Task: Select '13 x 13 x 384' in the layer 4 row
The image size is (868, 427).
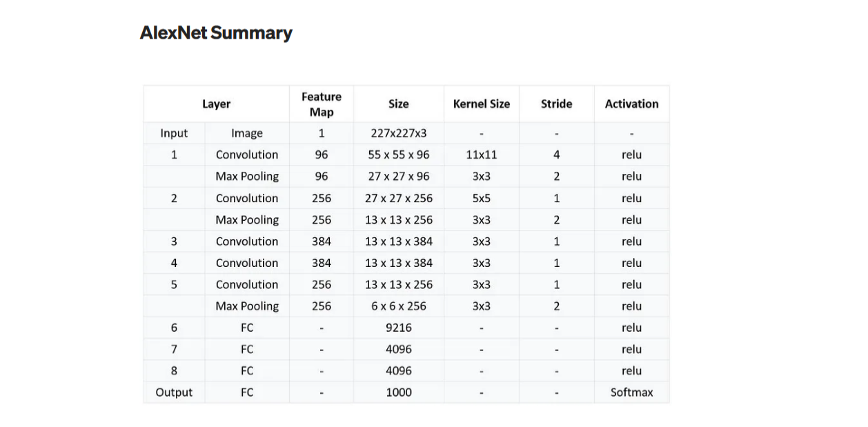Action: pos(399,263)
